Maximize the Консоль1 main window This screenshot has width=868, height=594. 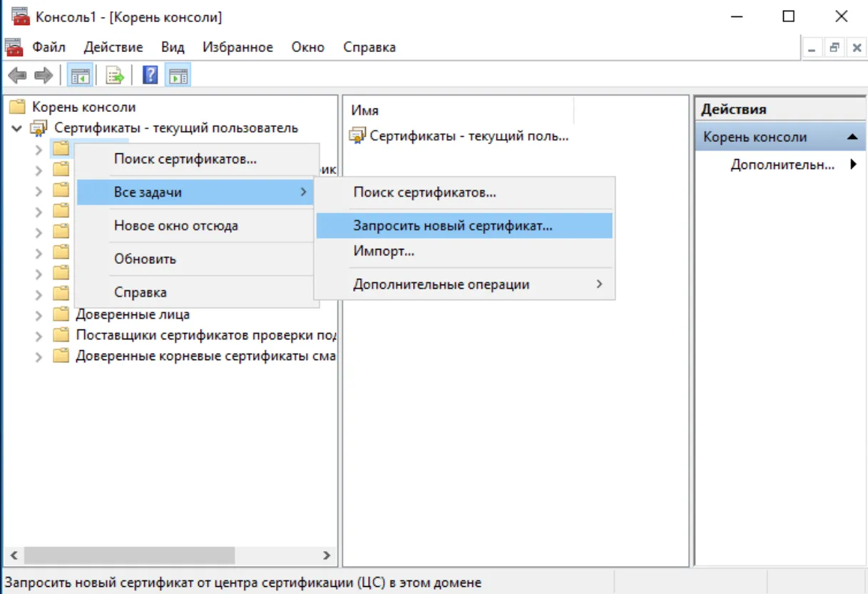[788, 16]
